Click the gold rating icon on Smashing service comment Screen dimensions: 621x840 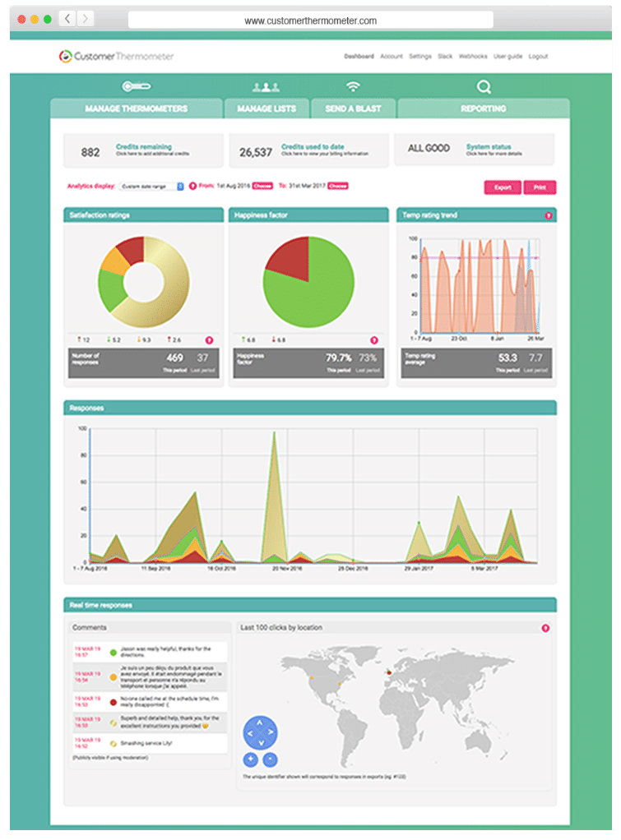coord(114,744)
